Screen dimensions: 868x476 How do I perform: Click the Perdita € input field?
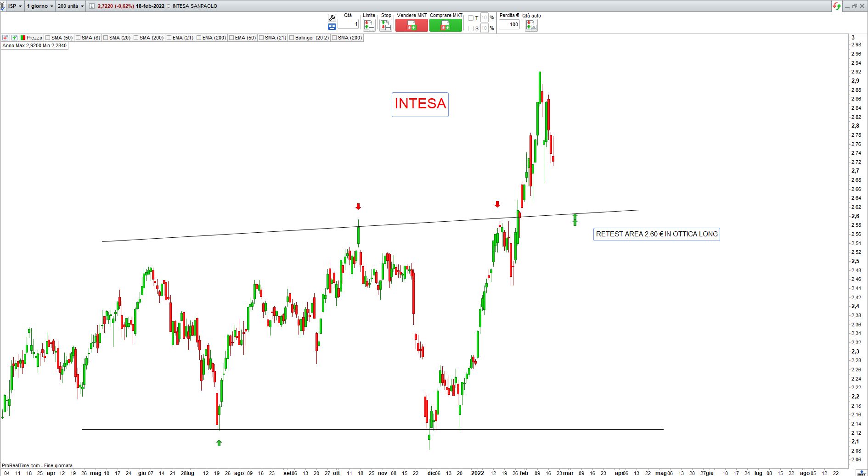[x=509, y=24]
